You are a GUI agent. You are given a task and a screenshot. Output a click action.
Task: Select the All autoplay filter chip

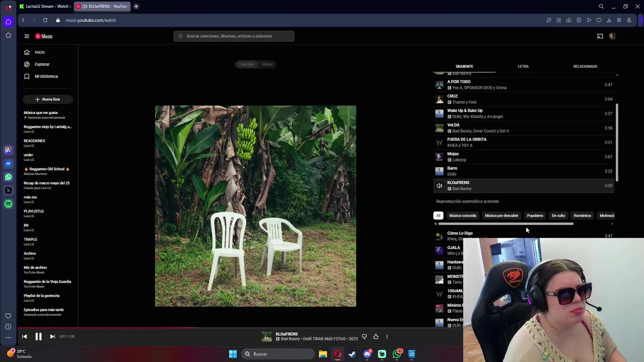tap(438, 216)
